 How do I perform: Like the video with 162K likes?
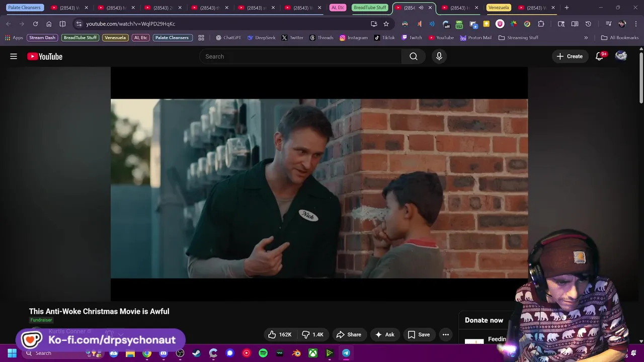[x=280, y=334]
